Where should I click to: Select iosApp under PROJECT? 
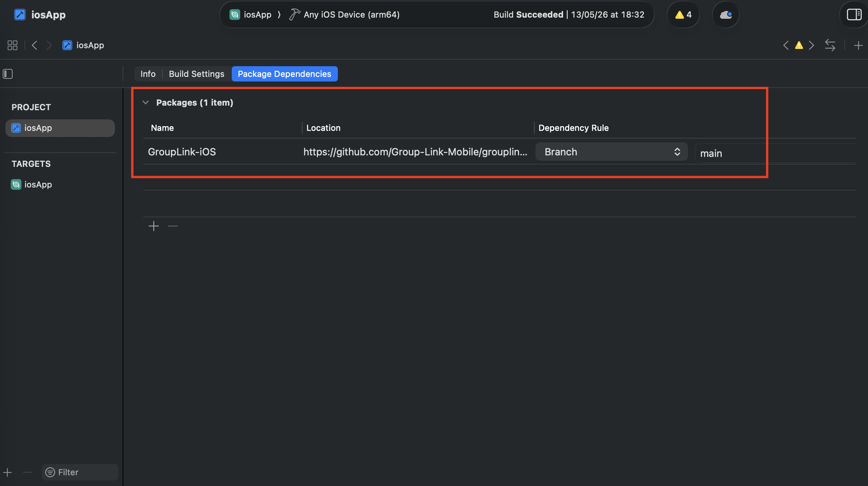(60, 128)
